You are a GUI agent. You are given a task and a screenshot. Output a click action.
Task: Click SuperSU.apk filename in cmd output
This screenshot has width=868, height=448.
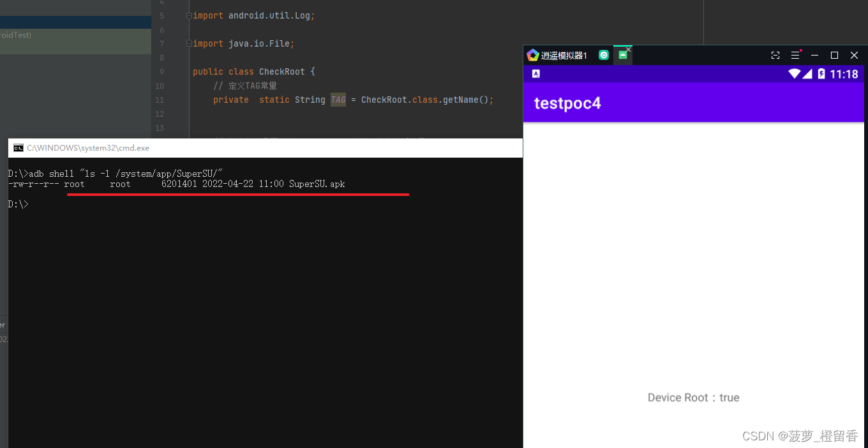317,184
